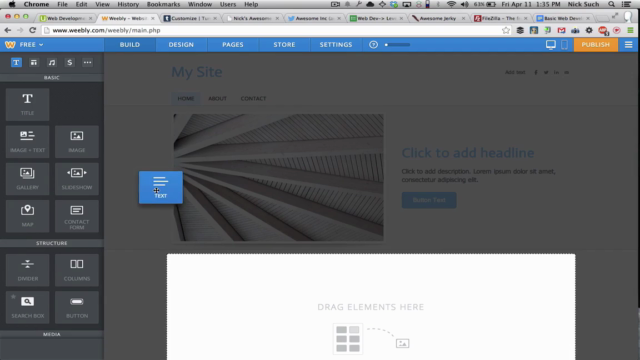Open the Chrome Bookmarks menu
640x360 pixels.
click(x=163, y=4)
